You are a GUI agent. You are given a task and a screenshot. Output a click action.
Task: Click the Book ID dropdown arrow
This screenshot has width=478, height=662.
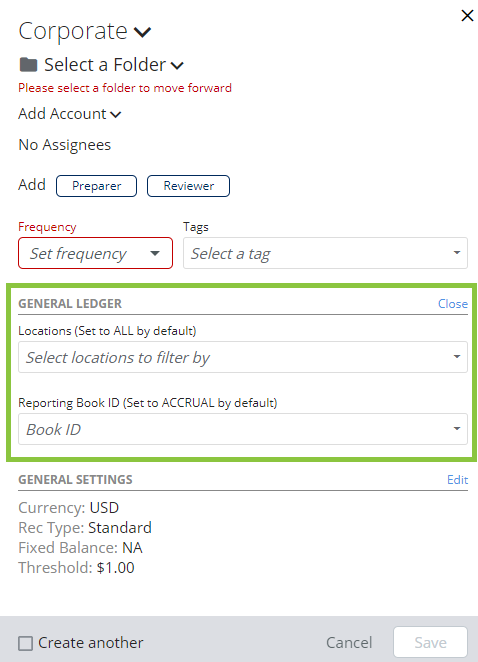(x=456, y=429)
